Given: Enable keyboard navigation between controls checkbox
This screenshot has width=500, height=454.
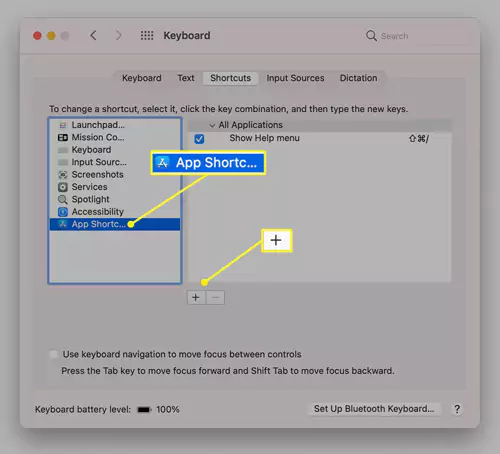Looking at the screenshot, I should point(53,354).
